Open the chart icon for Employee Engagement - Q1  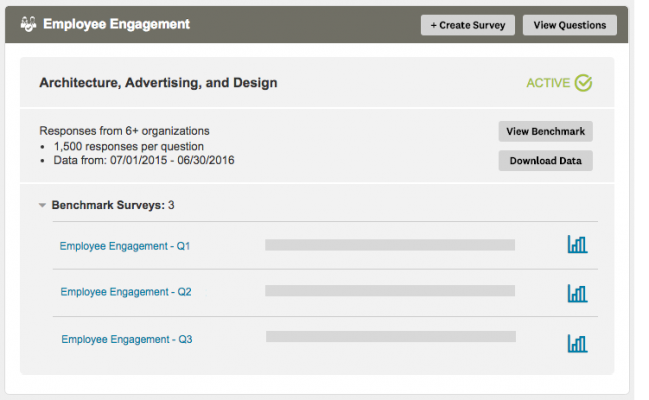pos(577,244)
